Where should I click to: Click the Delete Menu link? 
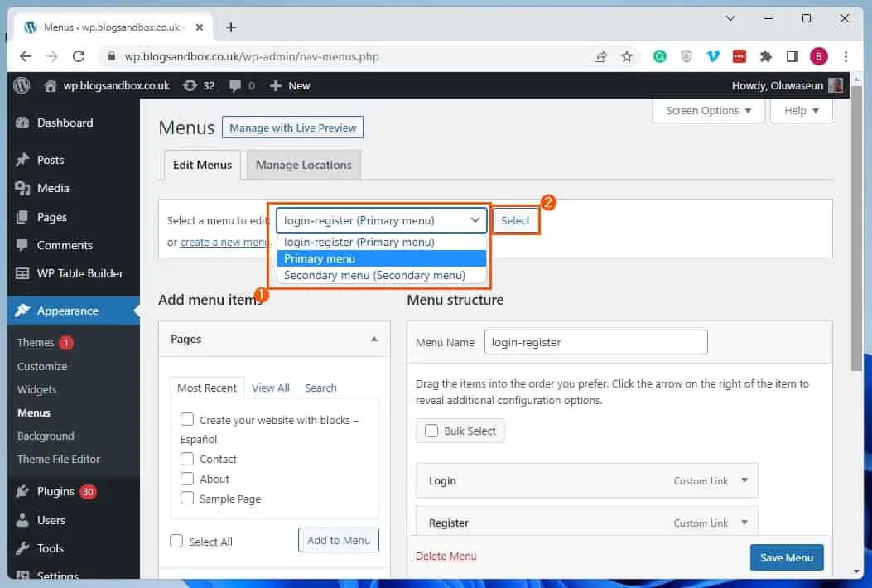(446, 557)
